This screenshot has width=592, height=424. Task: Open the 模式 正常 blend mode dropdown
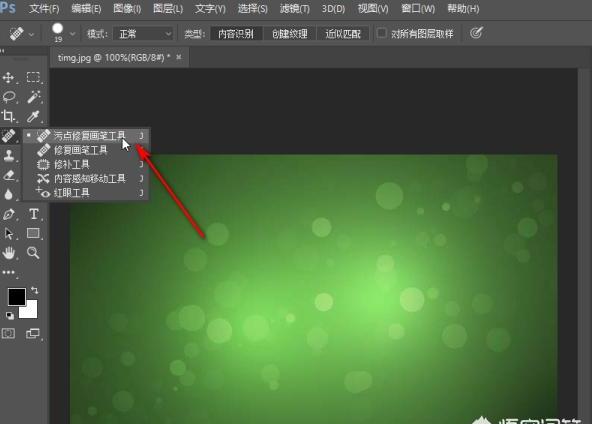143,34
